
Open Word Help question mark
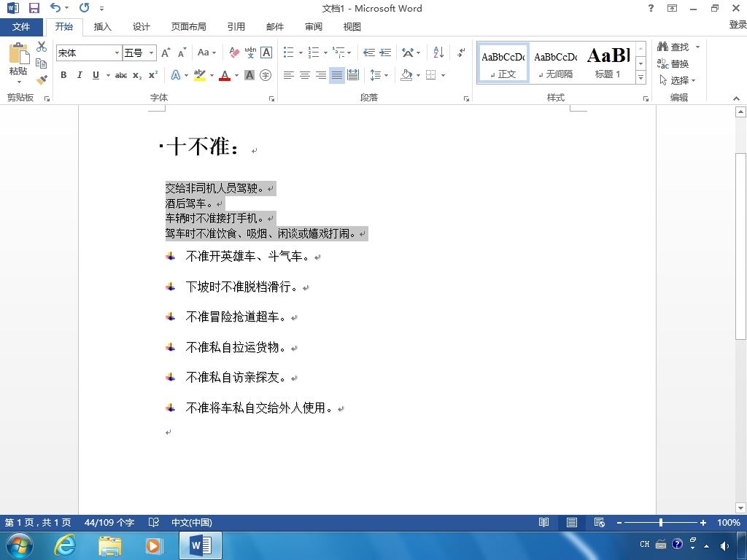(x=651, y=8)
